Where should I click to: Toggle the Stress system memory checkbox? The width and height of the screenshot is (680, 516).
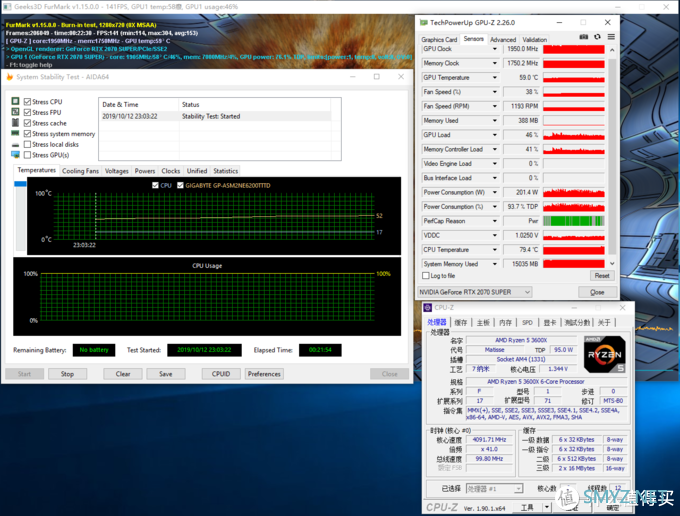(27, 134)
